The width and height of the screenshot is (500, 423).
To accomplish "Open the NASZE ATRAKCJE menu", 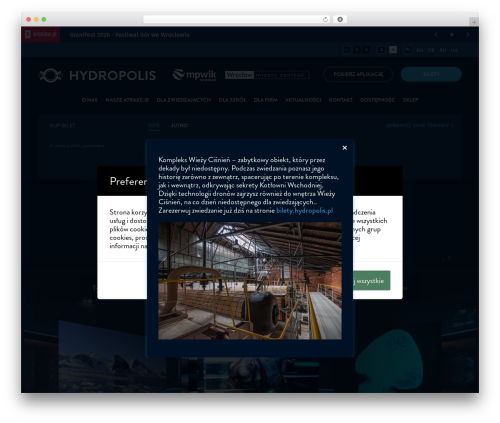I will click(127, 100).
